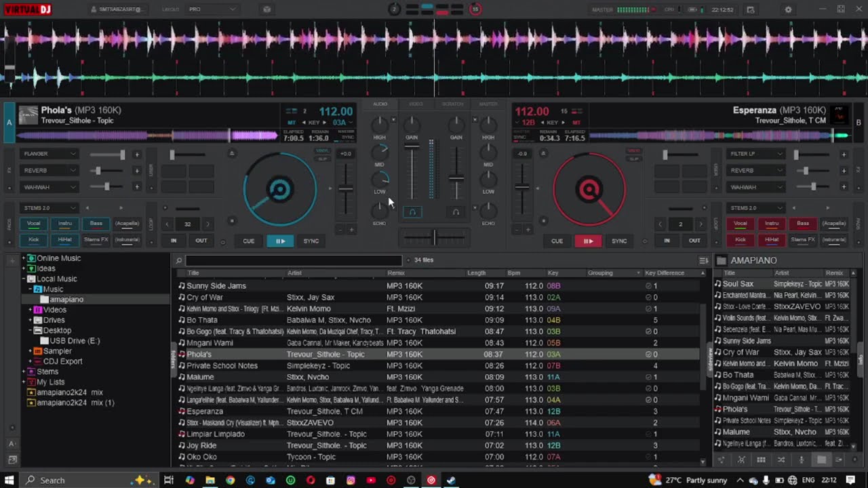The width and height of the screenshot is (868, 488).
Task: Halve deck A loop length with left arrow
Action: tap(167, 224)
